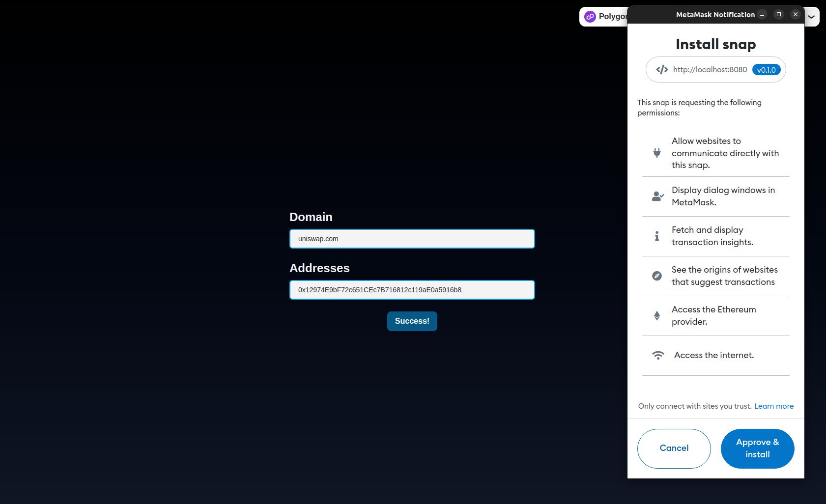Select the http://localhost:8080 snap origin text
826x504 pixels.
coord(710,70)
